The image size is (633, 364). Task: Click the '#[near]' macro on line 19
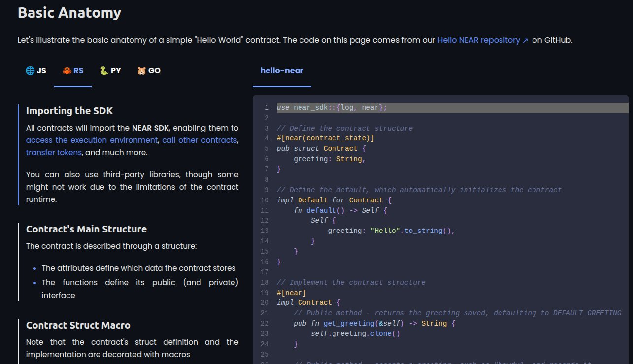pos(292,293)
